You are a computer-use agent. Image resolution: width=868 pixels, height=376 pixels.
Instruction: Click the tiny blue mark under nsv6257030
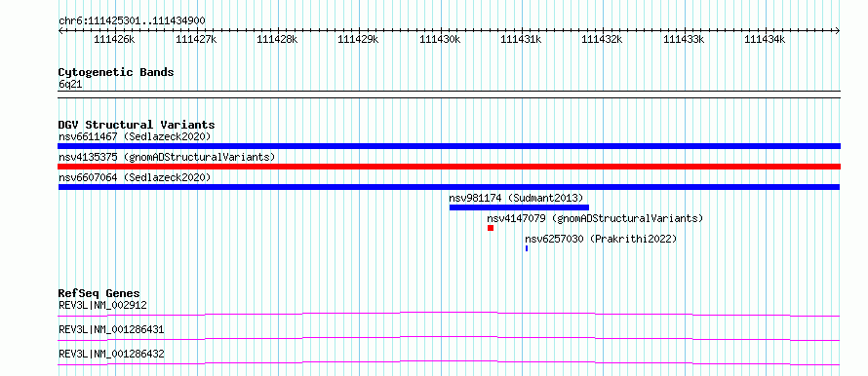coord(527,248)
